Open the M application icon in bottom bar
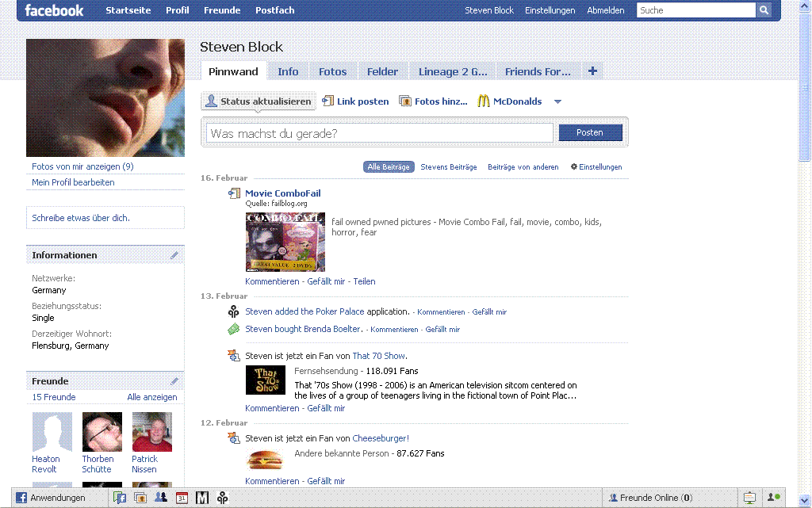812x508 pixels. (202, 498)
